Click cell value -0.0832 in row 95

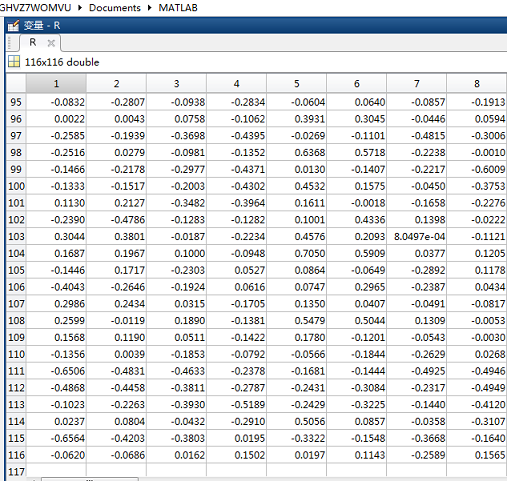click(56, 102)
